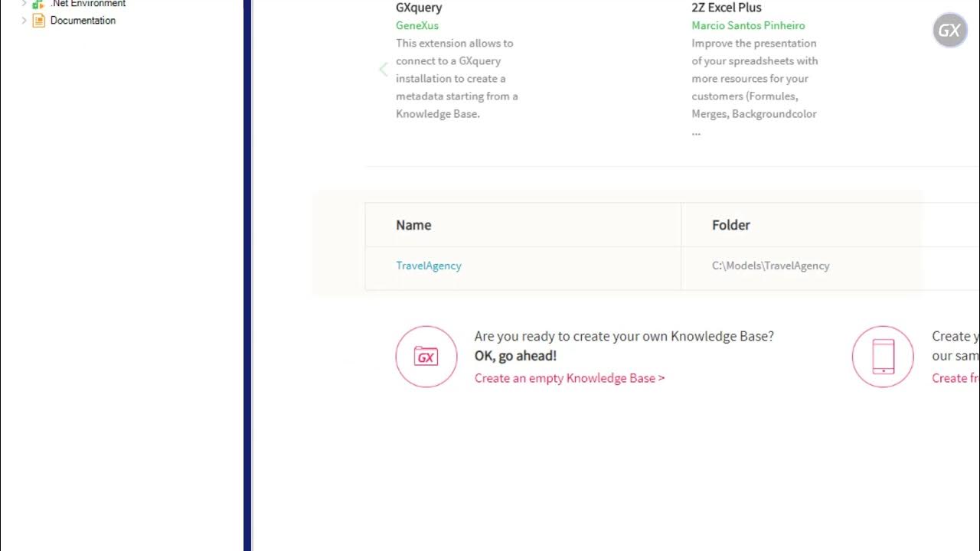Open Marcio Santos Pinheiro author link
The image size is (980, 551).
(748, 25)
